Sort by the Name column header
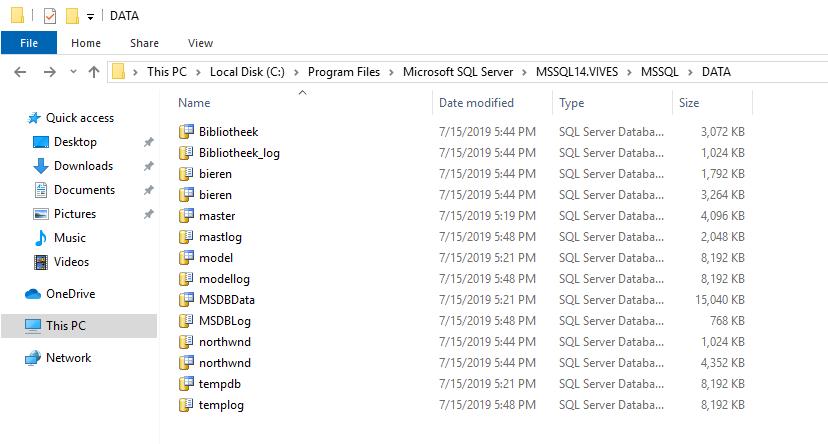This screenshot has width=828, height=444. click(194, 103)
